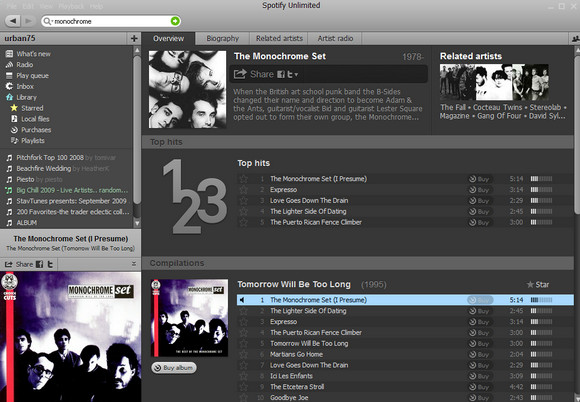This screenshot has height=402, width=580.
Task: Click Tomorrow Will Be Too Long album cover
Action: click(x=189, y=318)
